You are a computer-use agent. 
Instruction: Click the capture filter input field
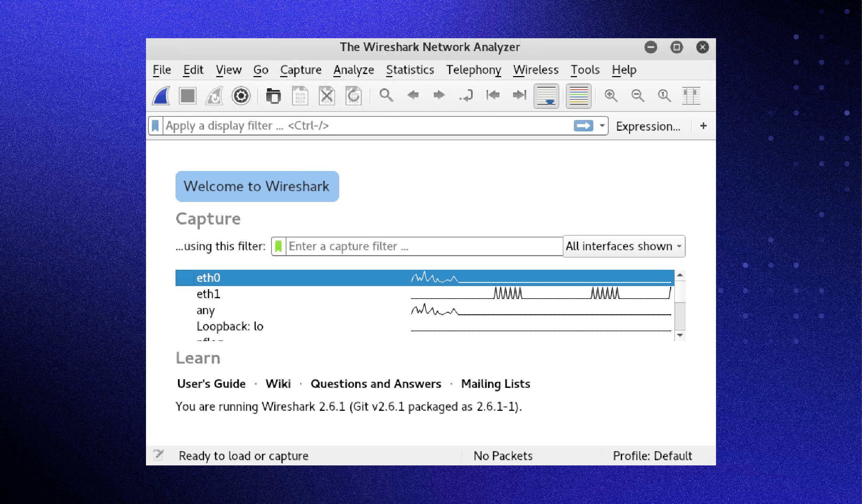420,246
